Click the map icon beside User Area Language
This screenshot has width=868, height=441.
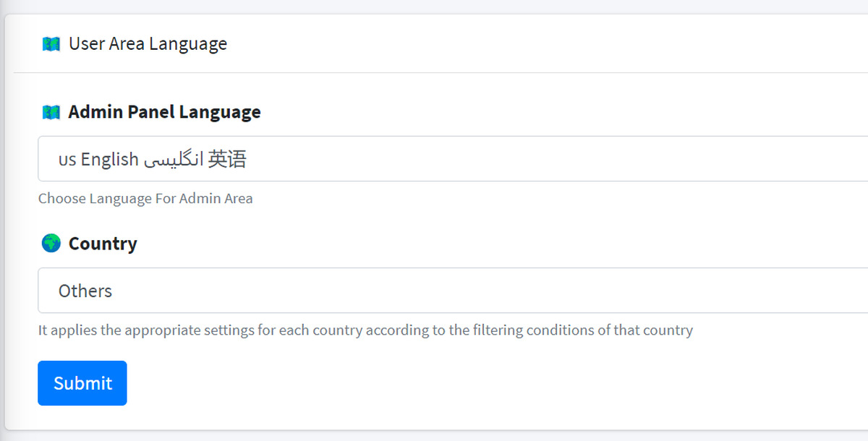click(x=51, y=44)
